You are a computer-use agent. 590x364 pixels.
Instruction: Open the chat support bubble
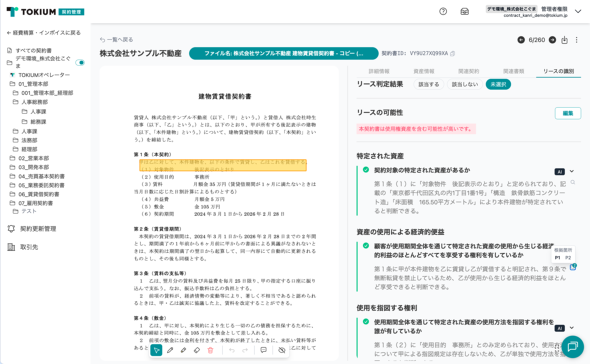click(573, 346)
